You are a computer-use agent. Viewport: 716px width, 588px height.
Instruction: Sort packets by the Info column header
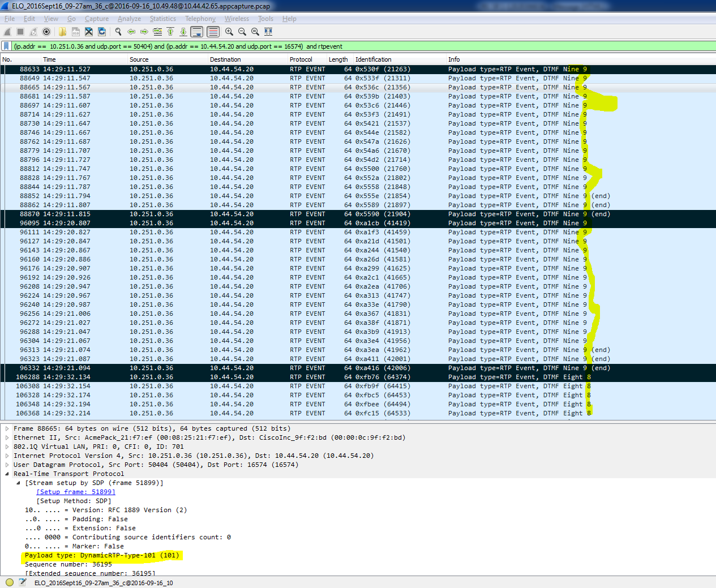(581, 59)
